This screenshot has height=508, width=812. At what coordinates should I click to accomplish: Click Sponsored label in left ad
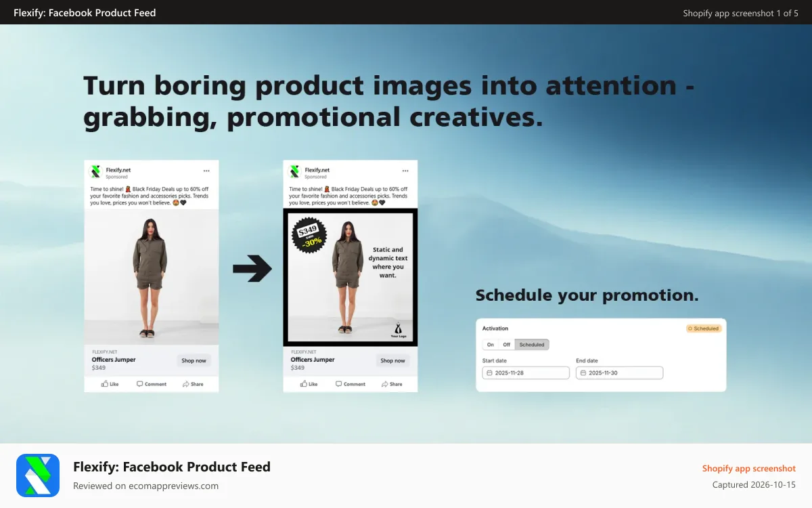116,177
